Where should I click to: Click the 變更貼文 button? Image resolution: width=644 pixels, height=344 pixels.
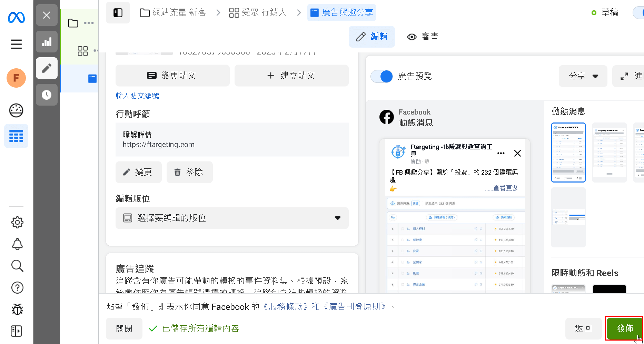coord(172,76)
